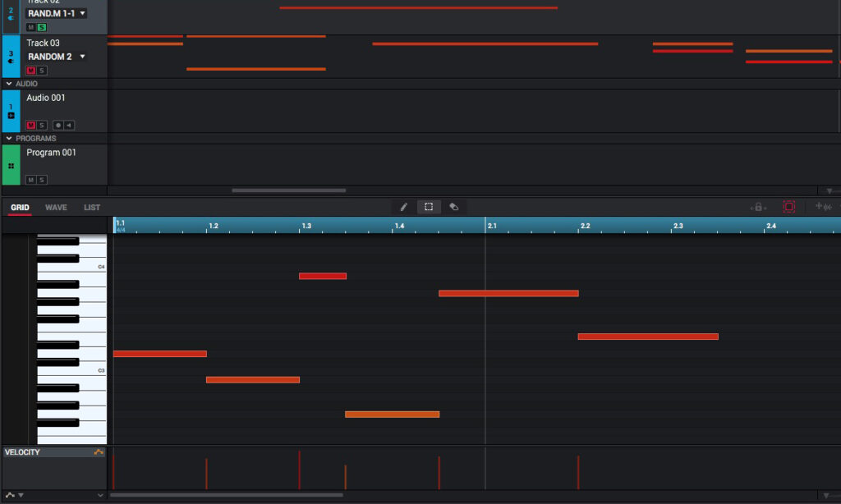The image size is (841, 504).
Task: Click the lock icon in the editor toolbar
Action: (x=758, y=207)
